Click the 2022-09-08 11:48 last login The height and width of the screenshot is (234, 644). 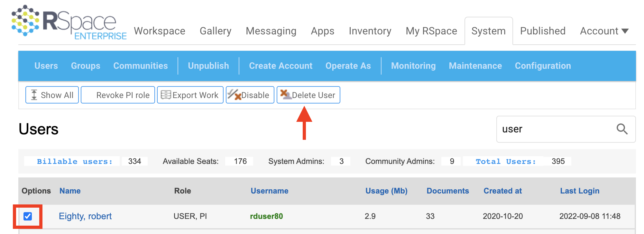pos(590,216)
